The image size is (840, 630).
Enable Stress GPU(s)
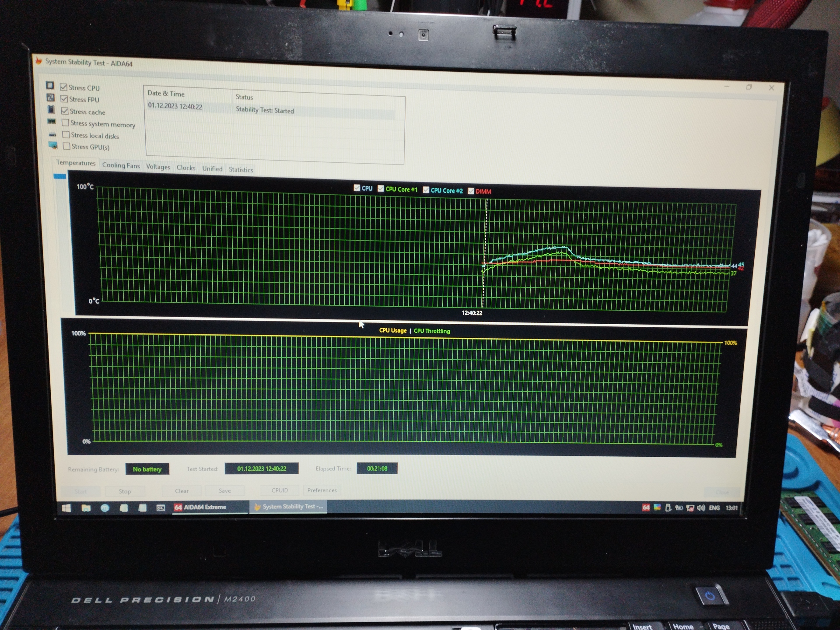click(66, 146)
